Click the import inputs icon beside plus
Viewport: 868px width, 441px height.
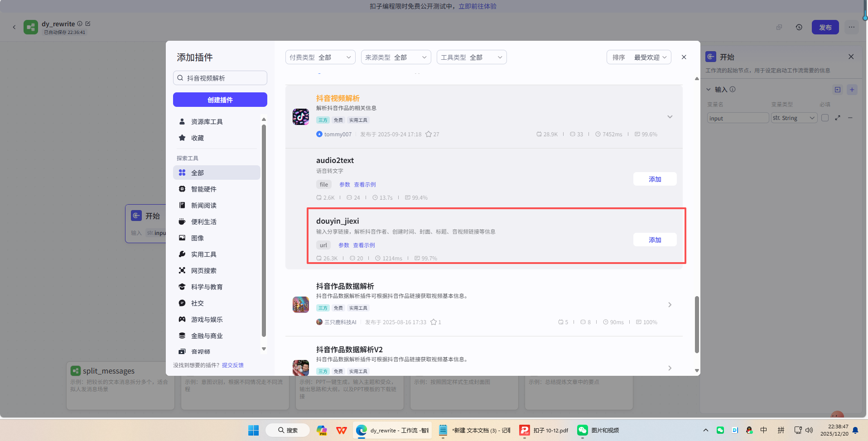pyautogui.click(x=838, y=90)
